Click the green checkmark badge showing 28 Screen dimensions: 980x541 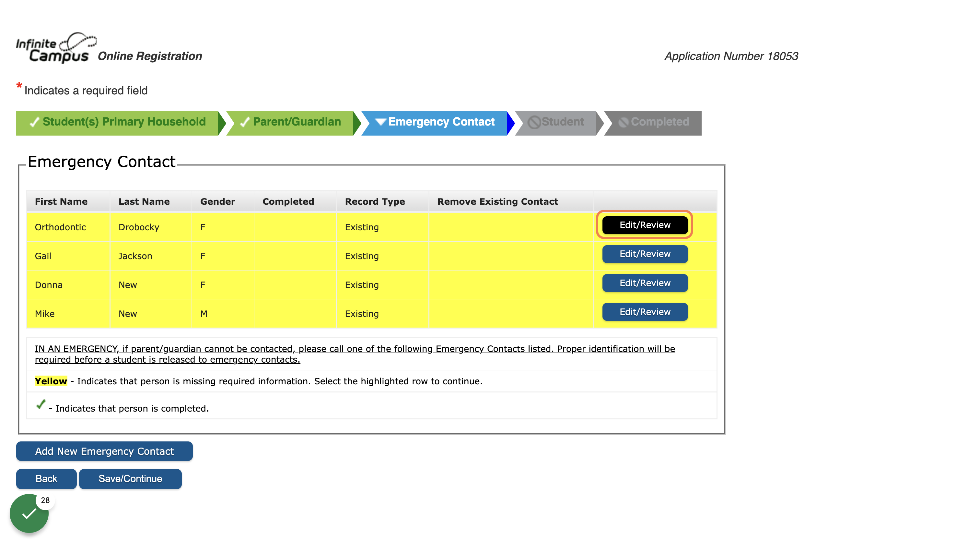coord(29,513)
